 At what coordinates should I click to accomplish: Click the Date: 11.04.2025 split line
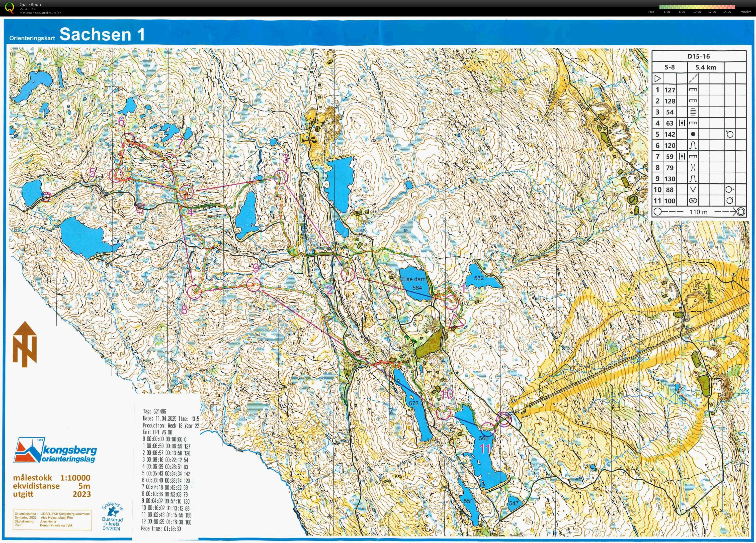coord(171,419)
